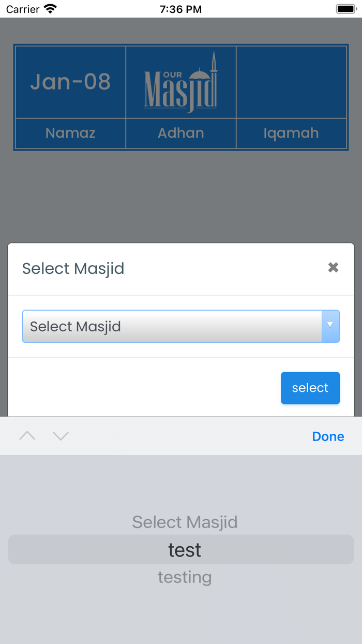The height and width of the screenshot is (644, 362).
Task: Click the Jan-08 date cell
Action: click(x=70, y=82)
